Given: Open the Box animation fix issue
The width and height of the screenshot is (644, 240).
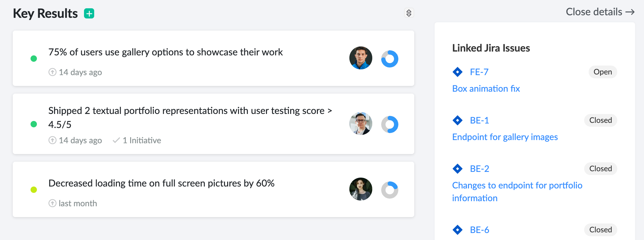Looking at the screenshot, I should click(486, 88).
